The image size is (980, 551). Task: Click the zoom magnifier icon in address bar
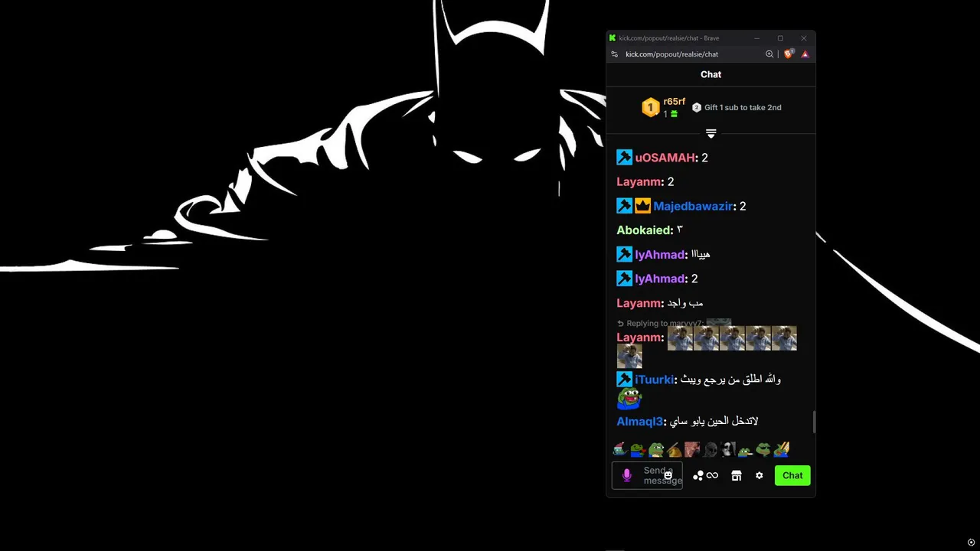pos(769,54)
